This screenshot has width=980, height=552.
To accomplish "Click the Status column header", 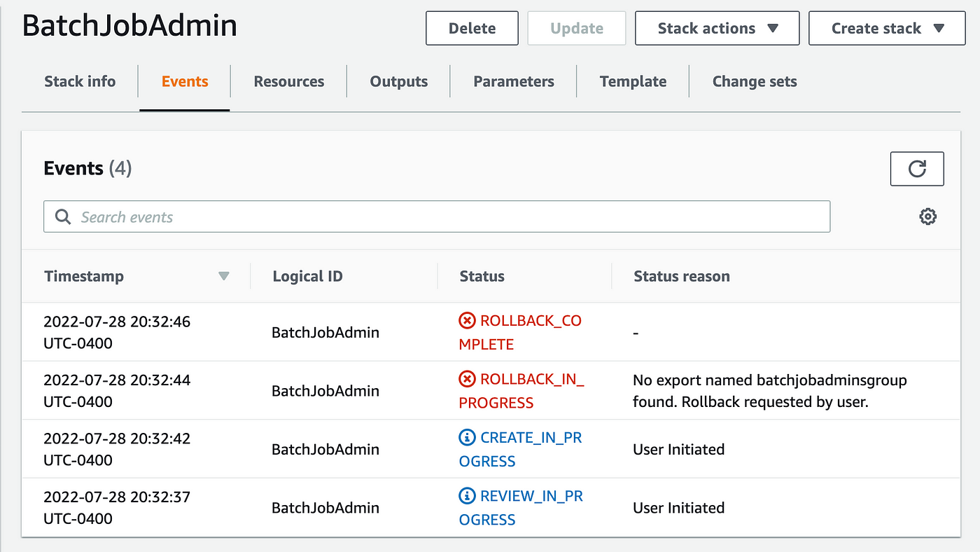I will pyautogui.click(x=482, y=276).
